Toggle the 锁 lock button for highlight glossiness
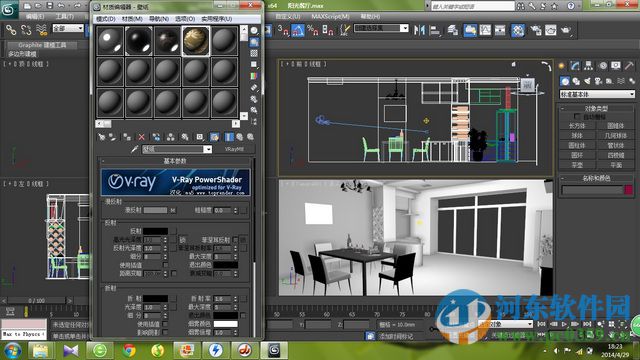 click(x=182, y=240)
